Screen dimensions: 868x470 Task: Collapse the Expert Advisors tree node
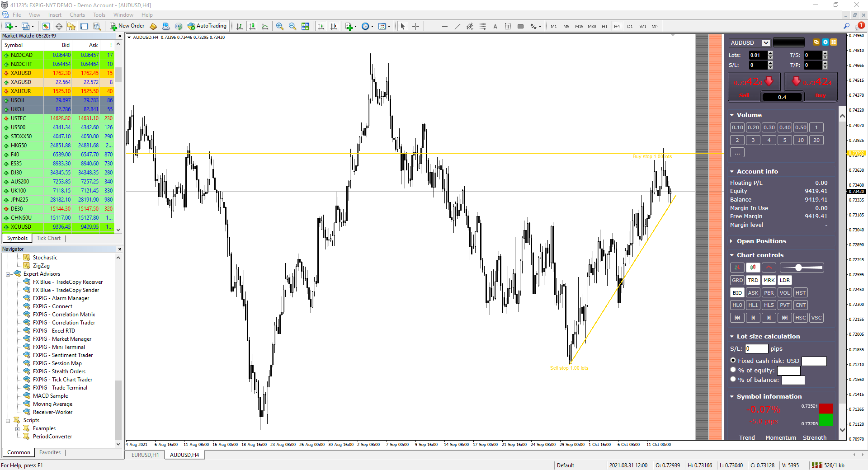pos(8,274)
